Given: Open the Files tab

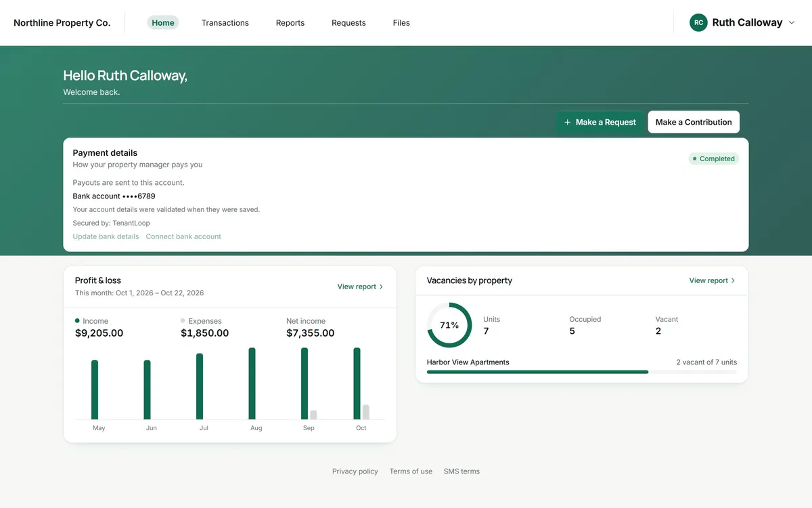Looking at the screenshot, I should point(401,22).
